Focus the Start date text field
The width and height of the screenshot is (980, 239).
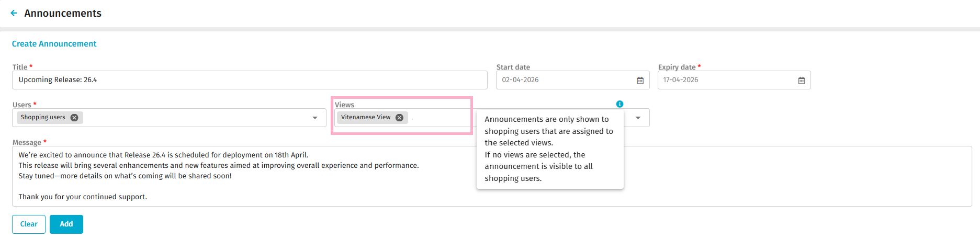point(565,80)
